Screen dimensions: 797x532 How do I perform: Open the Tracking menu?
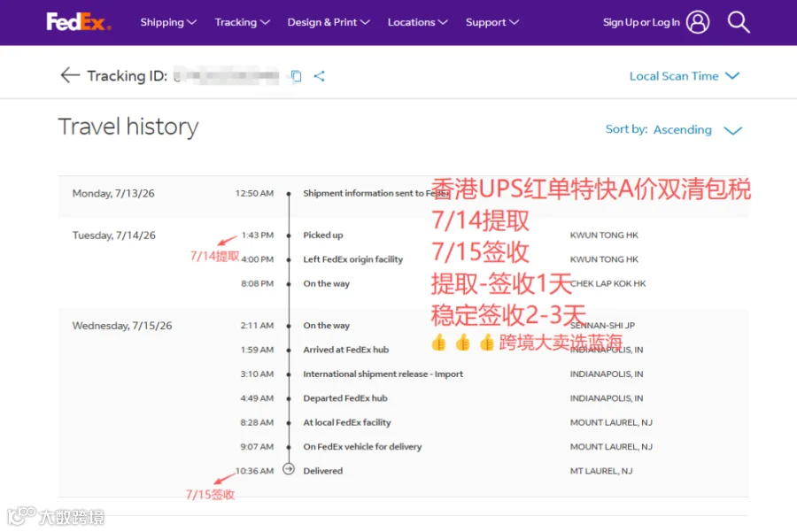pos(242,22)
